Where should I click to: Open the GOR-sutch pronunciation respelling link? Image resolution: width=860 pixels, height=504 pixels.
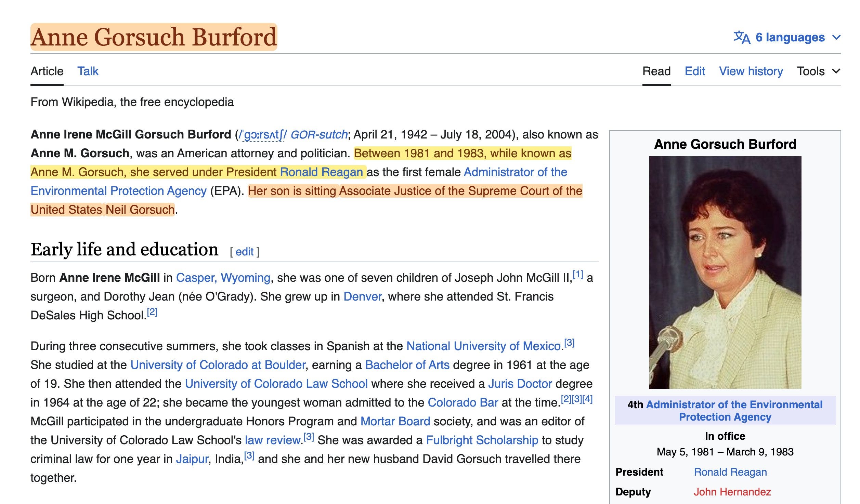319,135
